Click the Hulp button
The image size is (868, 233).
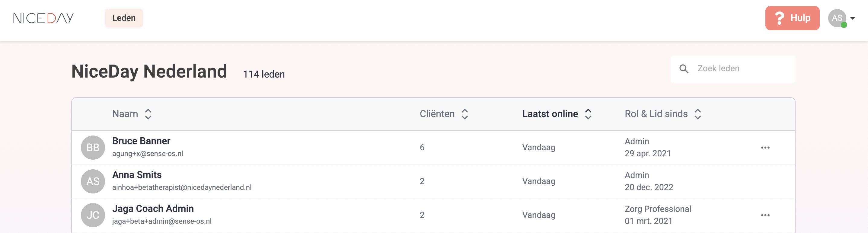pos(792,18)
